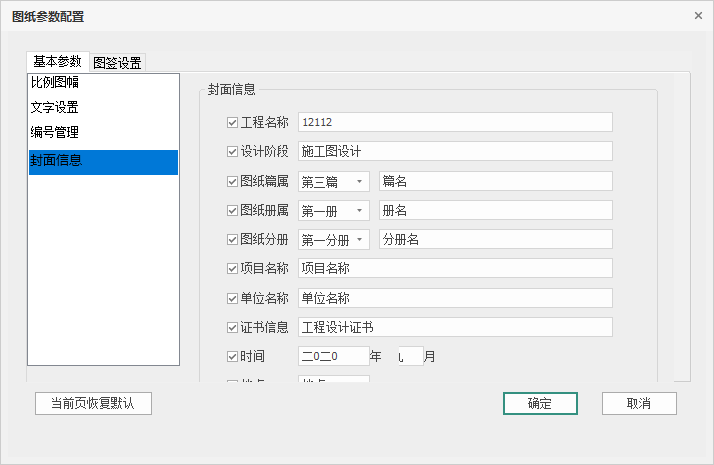This screenshot has width=714, height=465.
Task: Choose 编号管理 in the left list
Action: (55, 131)
